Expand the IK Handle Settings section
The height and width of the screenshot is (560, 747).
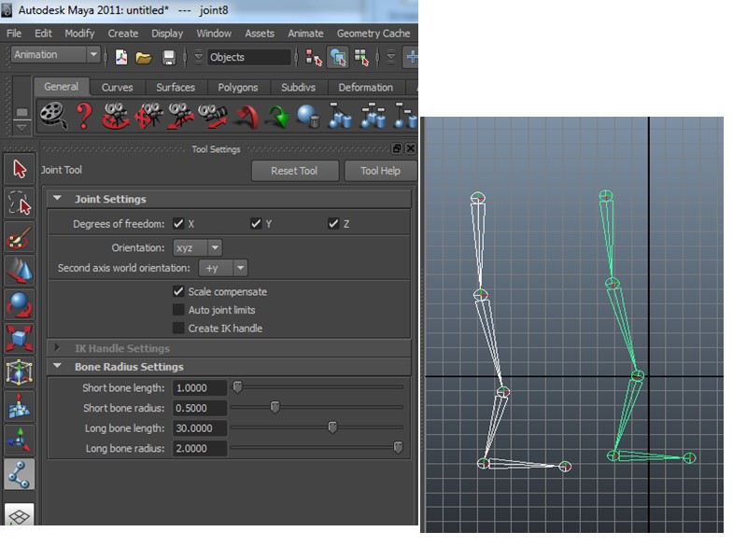58,347
